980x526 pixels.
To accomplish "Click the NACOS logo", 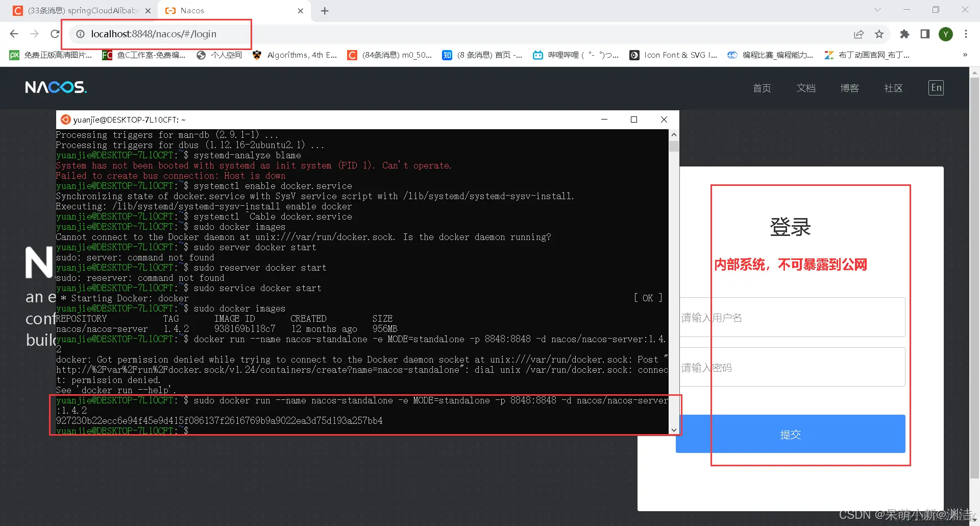I will point(56,87).
